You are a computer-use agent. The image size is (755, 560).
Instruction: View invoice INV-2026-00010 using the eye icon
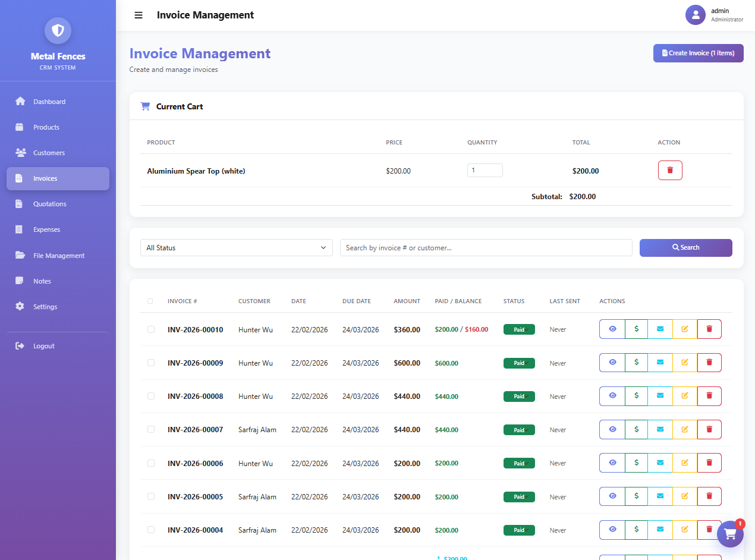tap(612, 329)
